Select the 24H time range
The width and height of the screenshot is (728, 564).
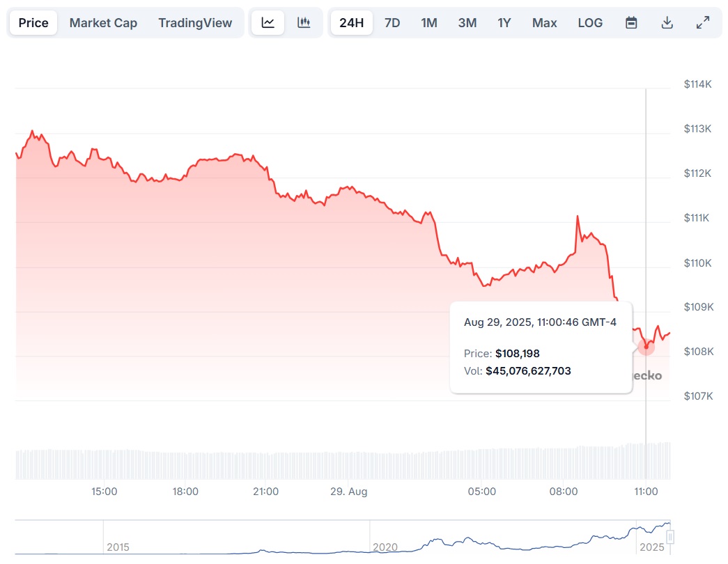point(352,23)
